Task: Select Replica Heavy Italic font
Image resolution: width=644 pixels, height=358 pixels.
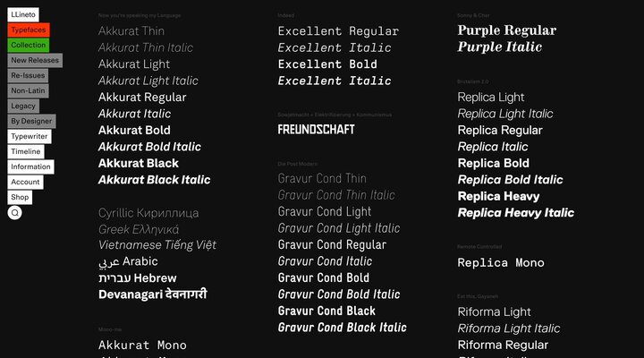Action: pyautogui.click(x=515, y=213)
